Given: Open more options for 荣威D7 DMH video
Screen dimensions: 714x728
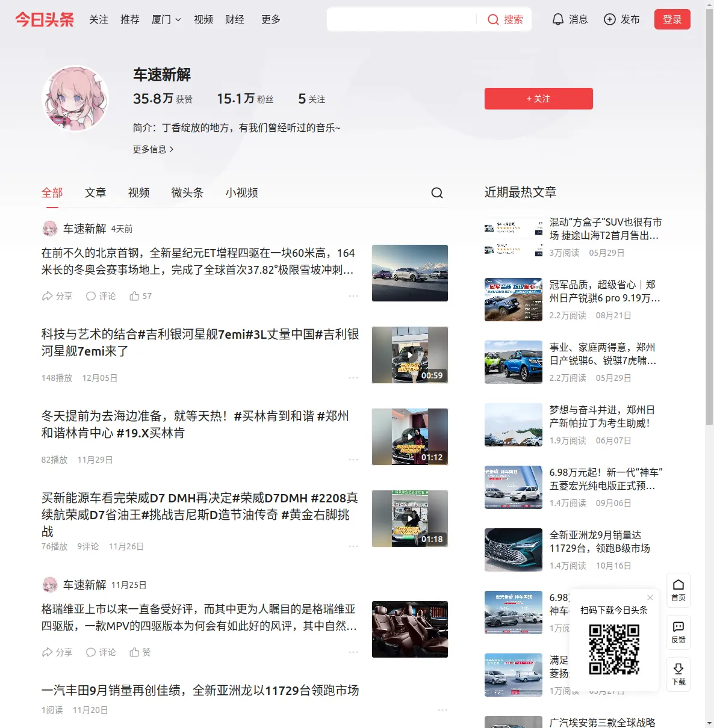Looking at the screenshot, I should point(353,546).
